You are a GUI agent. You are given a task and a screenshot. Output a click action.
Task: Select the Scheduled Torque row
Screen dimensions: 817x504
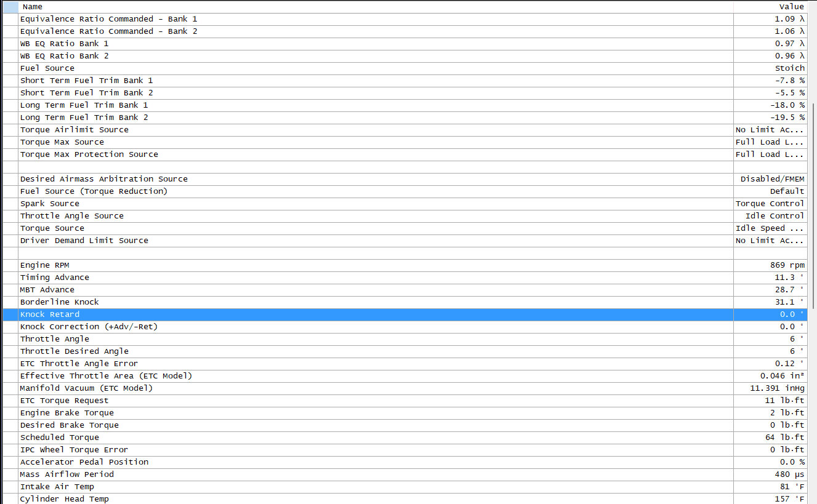tap(405, 438)
